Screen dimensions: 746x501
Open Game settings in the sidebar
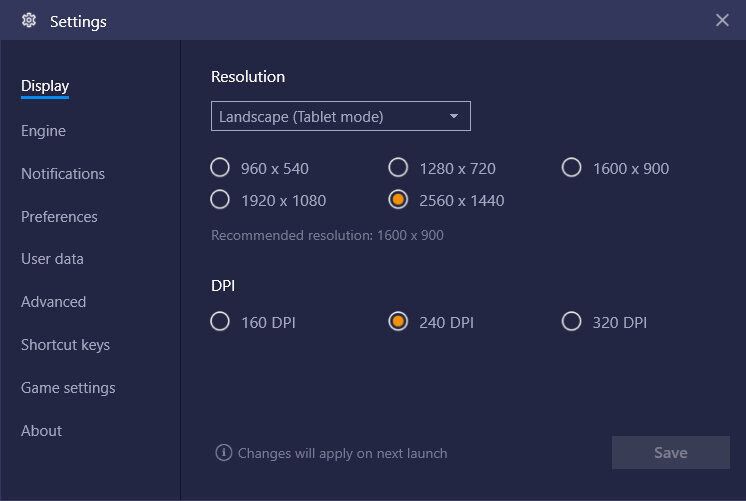click(x=68, y=388)
